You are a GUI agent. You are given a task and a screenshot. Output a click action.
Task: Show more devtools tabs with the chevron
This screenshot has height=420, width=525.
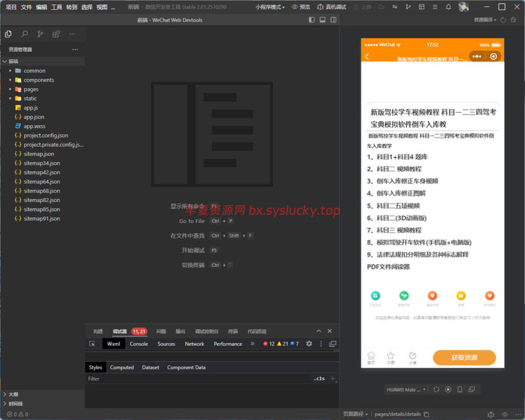[x=252, y=344]
